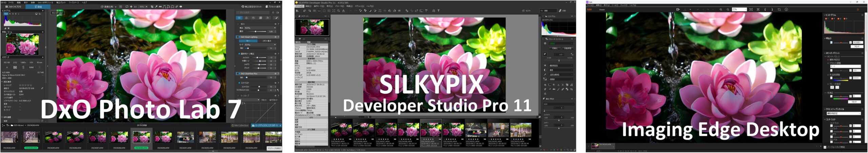Image resolution: width=868 pixels, height=153 pixels.
Task: Click 印刷 print icon in SILKYPIX
Action: (562, 11)
